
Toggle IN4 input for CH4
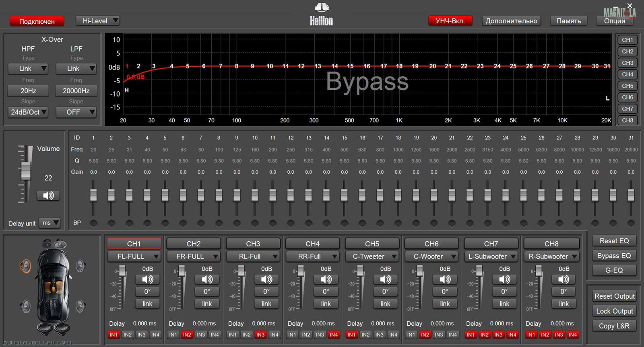pyautogui.click(x=334, y=335)
